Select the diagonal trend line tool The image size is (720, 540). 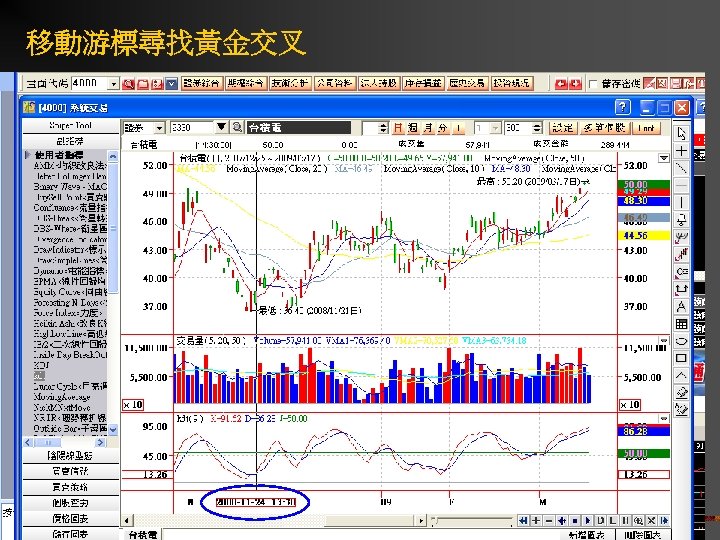click(681, 169)
